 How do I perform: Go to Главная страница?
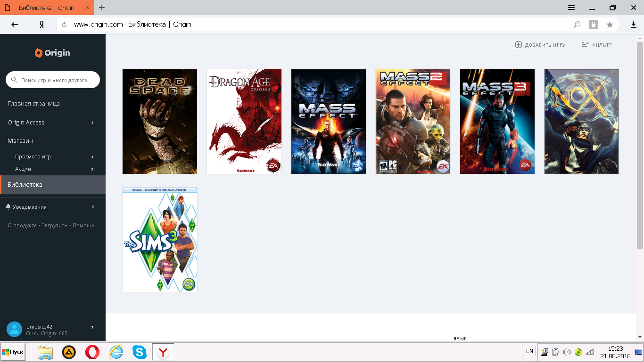pyautogui.click(x=33, y=104)
